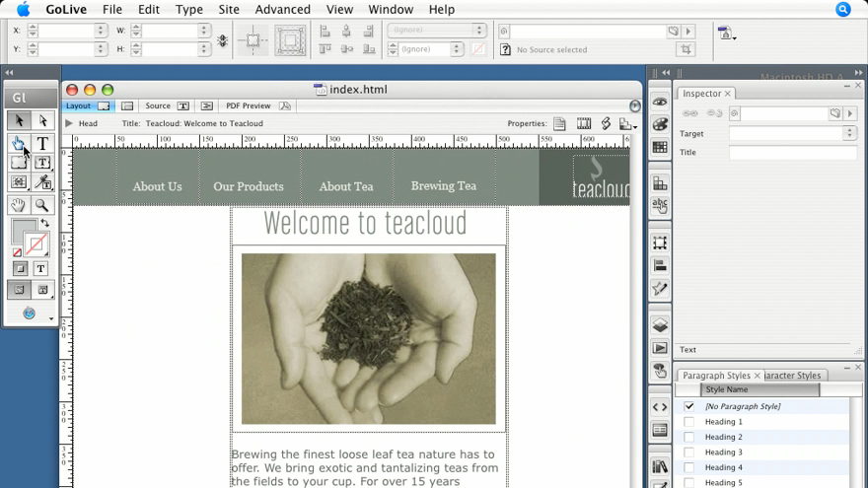Select the white Layout Selection arrow
Screen dimensions: 868x488
(x=42, y=120)
